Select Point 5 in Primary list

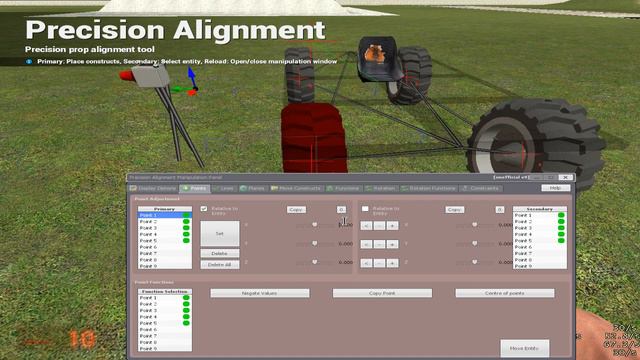pyautogui.click(x=165, y=241)
